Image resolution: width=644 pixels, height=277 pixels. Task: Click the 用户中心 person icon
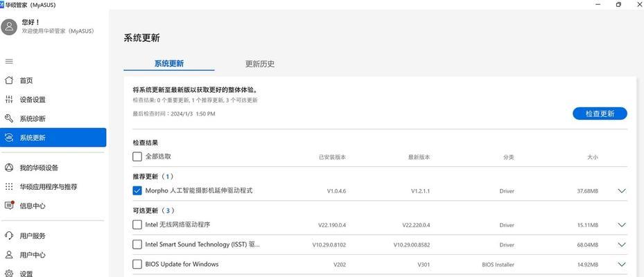8,255
